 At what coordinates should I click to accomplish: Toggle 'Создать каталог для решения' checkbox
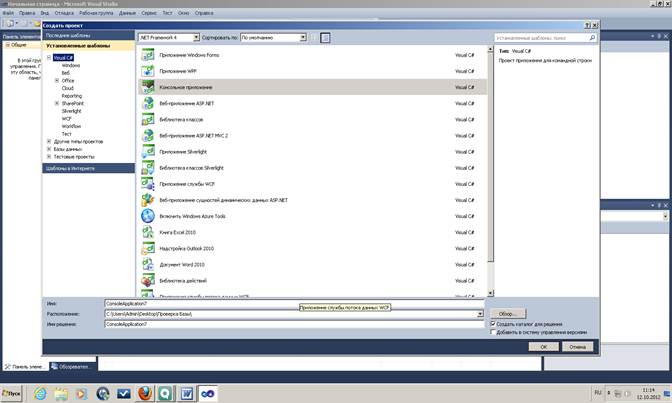pyautogui.click(x=493, y=324)
